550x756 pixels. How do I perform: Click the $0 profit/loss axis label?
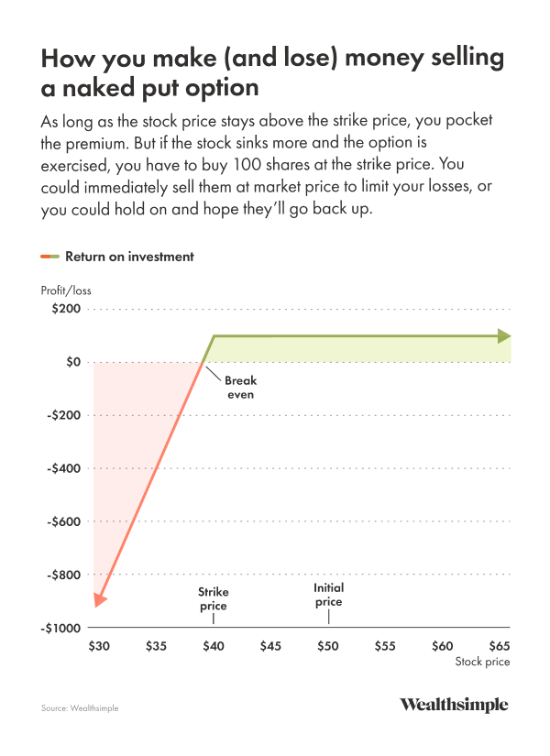(x=71, y=362)
